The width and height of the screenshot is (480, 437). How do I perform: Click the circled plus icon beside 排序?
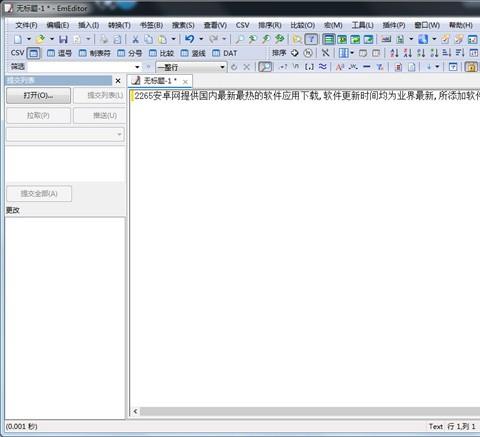click(x=295, y=53)
